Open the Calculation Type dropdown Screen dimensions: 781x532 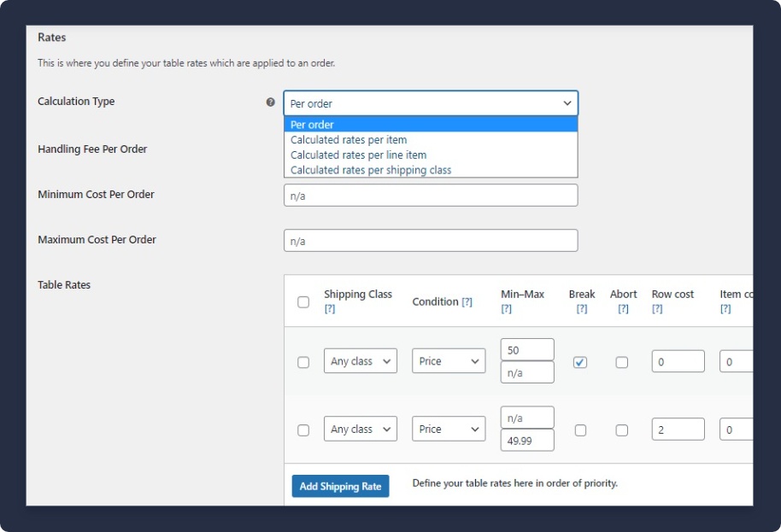coord(431,103)
